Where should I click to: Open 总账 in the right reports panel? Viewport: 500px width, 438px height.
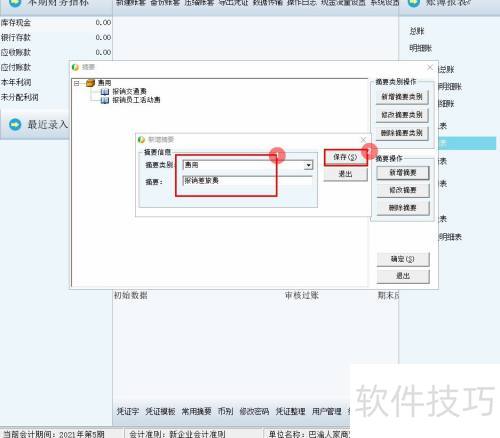[x=417, y=31]
